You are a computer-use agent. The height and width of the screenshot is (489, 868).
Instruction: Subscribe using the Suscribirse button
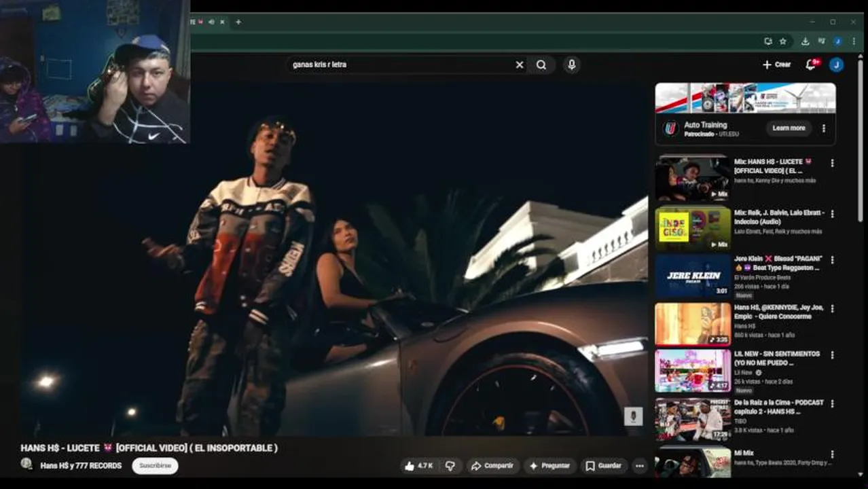click(155, 466)
